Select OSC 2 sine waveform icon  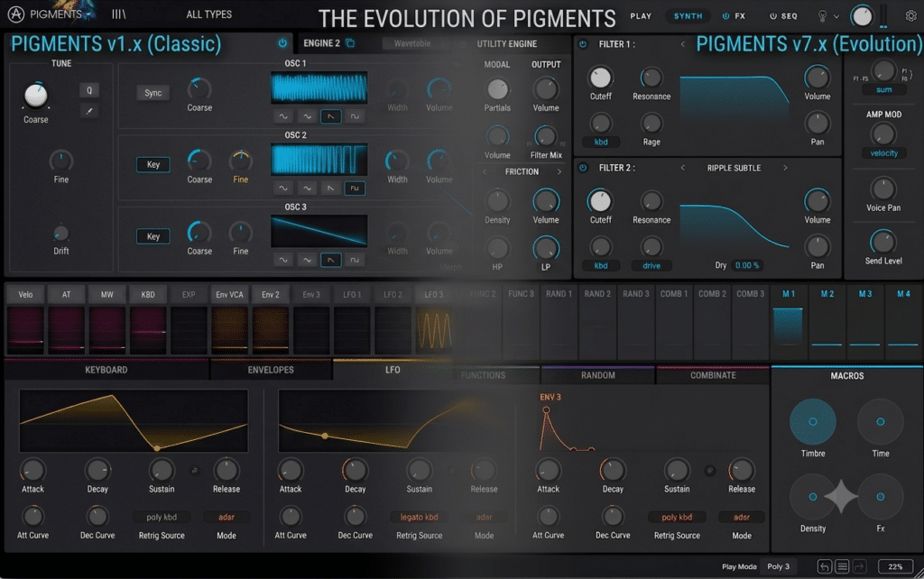pyautogui.click(x=283, y=188)
